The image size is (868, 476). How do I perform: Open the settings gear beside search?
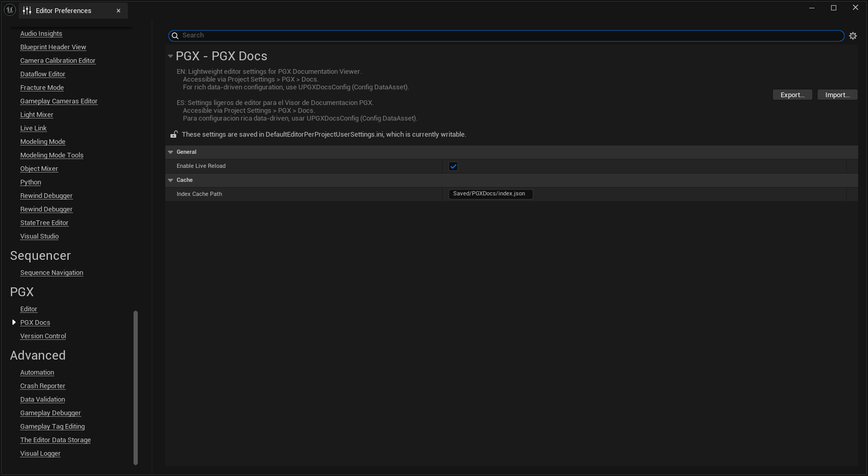853,36
